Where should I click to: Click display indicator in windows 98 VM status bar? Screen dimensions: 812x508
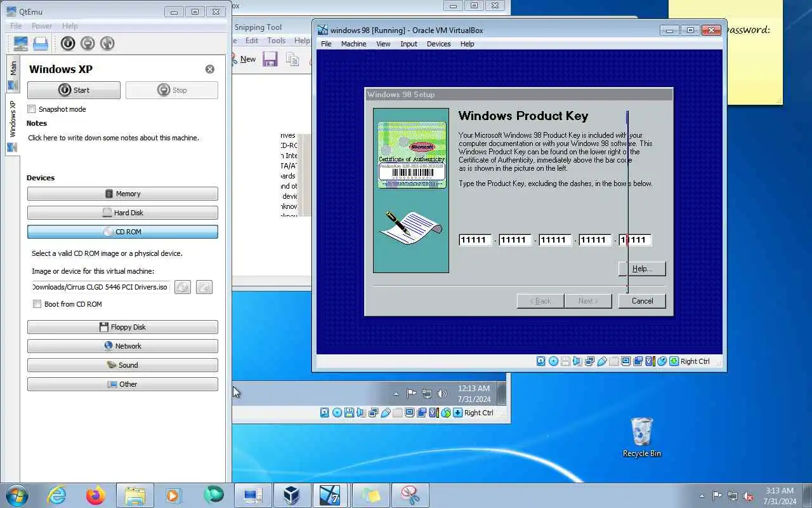tap(625, 361)
